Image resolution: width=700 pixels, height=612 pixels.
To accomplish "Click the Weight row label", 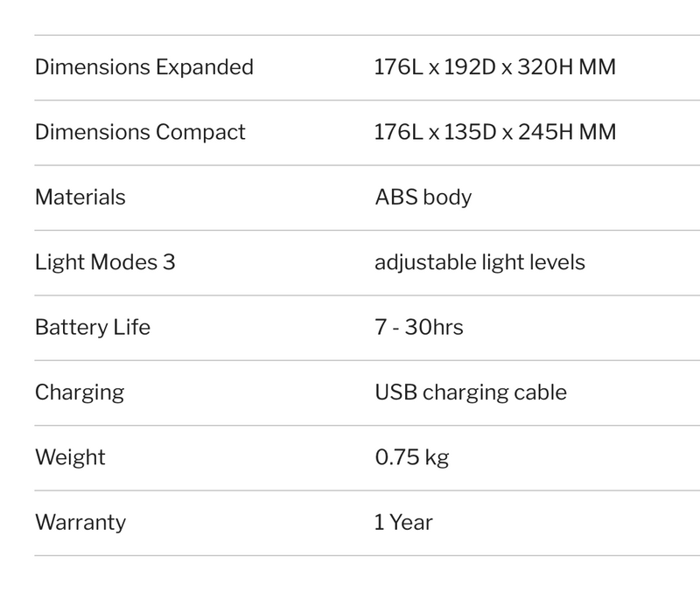I will click(x=70, y=457).
